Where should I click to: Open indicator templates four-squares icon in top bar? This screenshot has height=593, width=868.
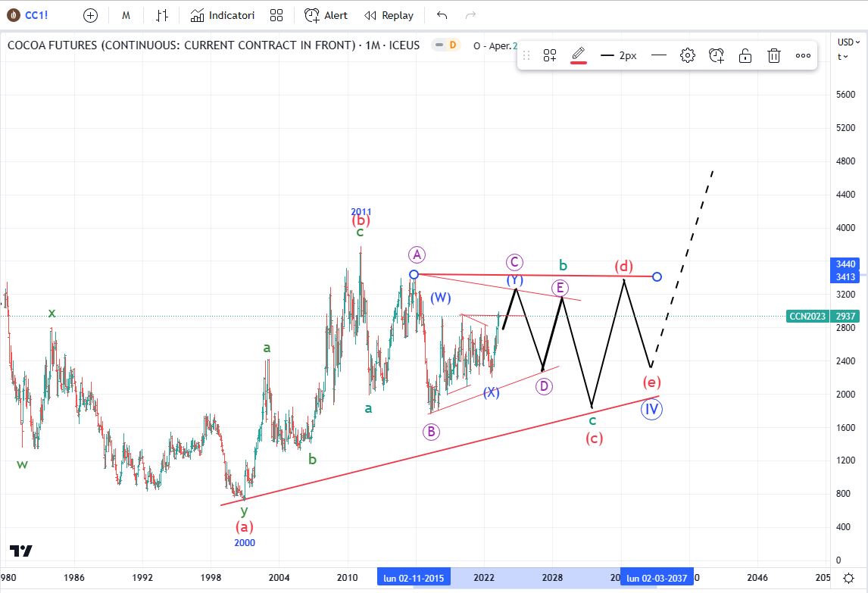pyautogui.click(x=276, y=15)
